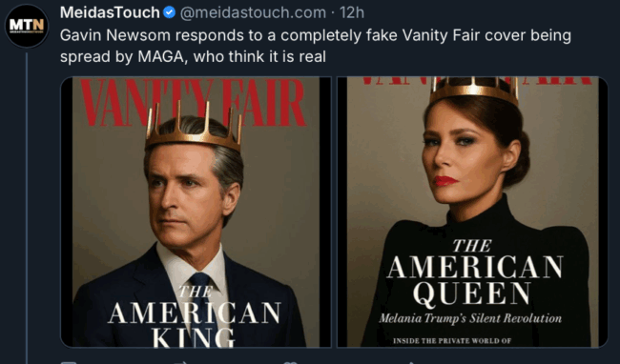The width and height of the screenshot is (620, 364).
Task: Click the blue verified checkmark badge
Action: point(169,12)
